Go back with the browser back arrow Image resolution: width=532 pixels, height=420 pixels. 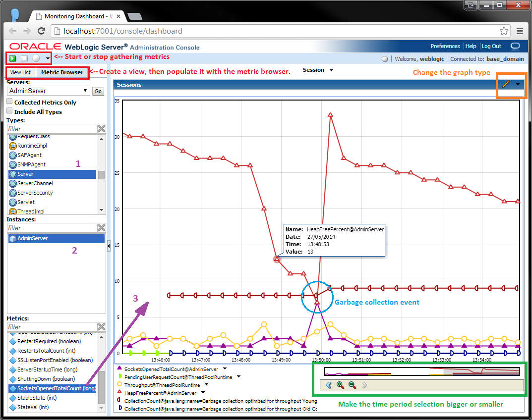click(12, 31)
